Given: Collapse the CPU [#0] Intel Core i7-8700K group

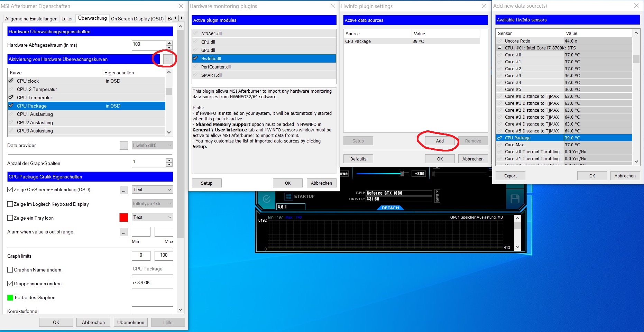Looking at the screenshot, I should (499, 48).
